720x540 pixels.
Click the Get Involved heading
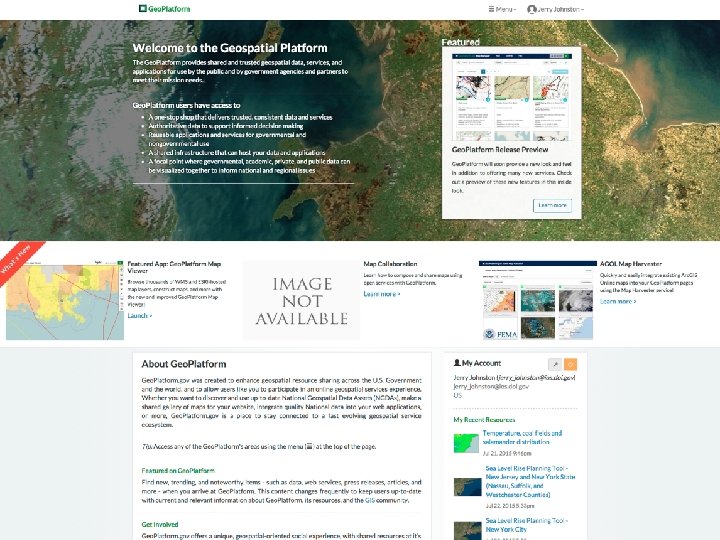[160, 524]
